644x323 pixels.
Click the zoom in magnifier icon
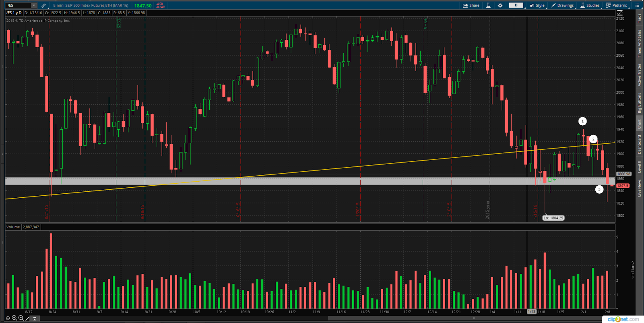coord(14,318)
